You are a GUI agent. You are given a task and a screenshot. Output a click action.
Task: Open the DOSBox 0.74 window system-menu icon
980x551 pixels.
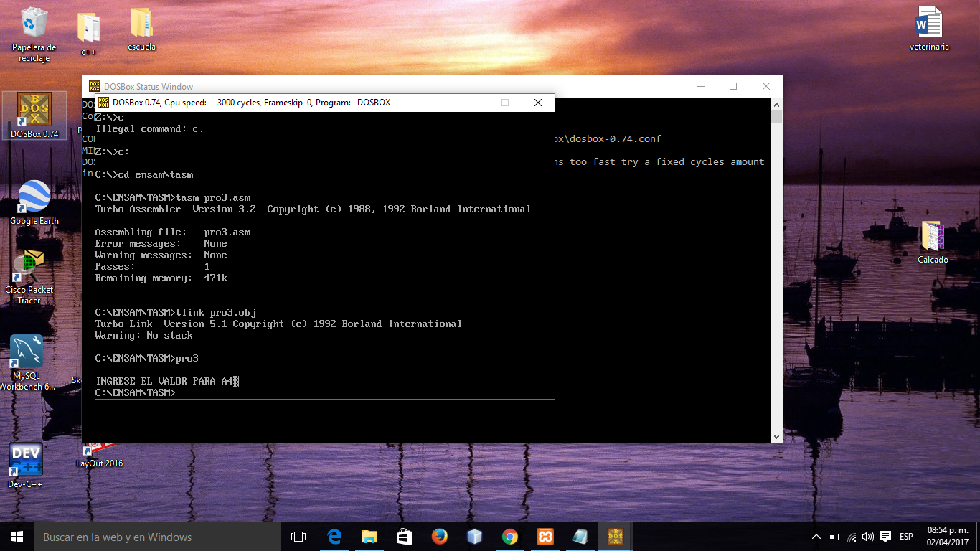click(x=103, y=103)
